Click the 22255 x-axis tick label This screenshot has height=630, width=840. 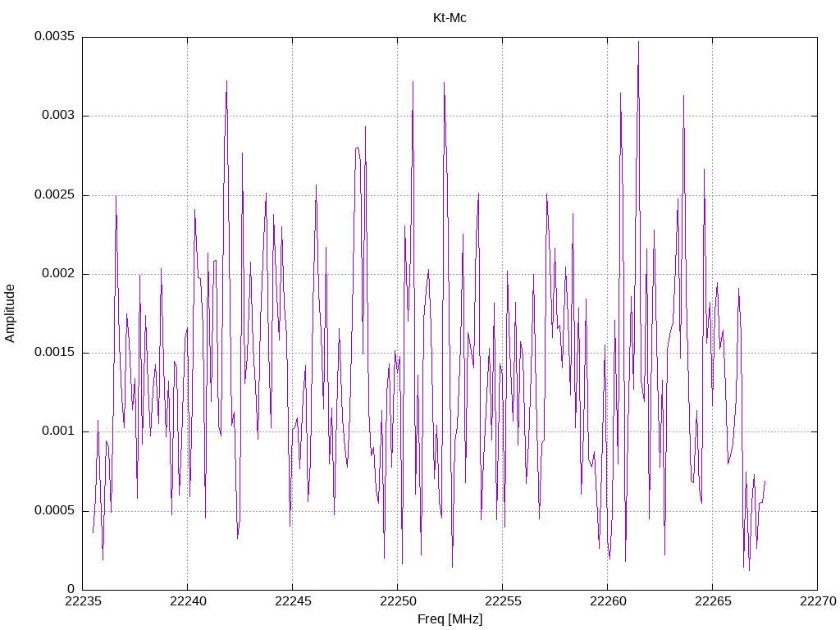(x=503, y=601)
